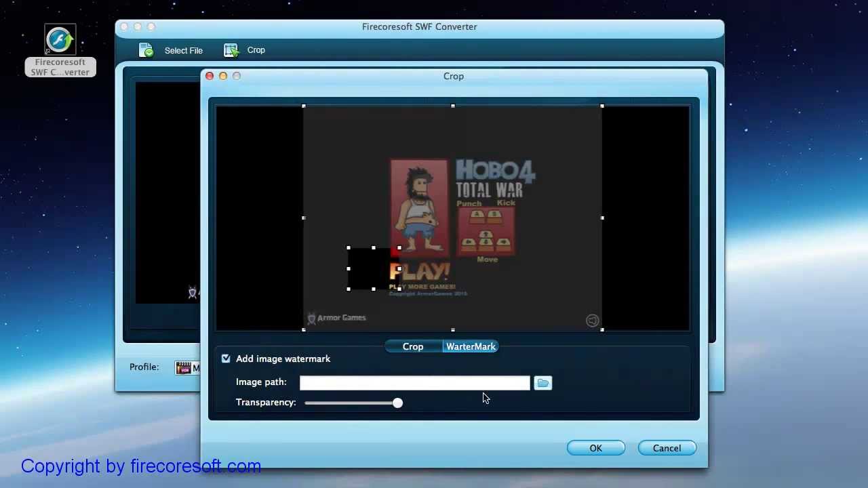868x488 pixels.
Task: Click the Hobo 4 character image
Action: 419,207
